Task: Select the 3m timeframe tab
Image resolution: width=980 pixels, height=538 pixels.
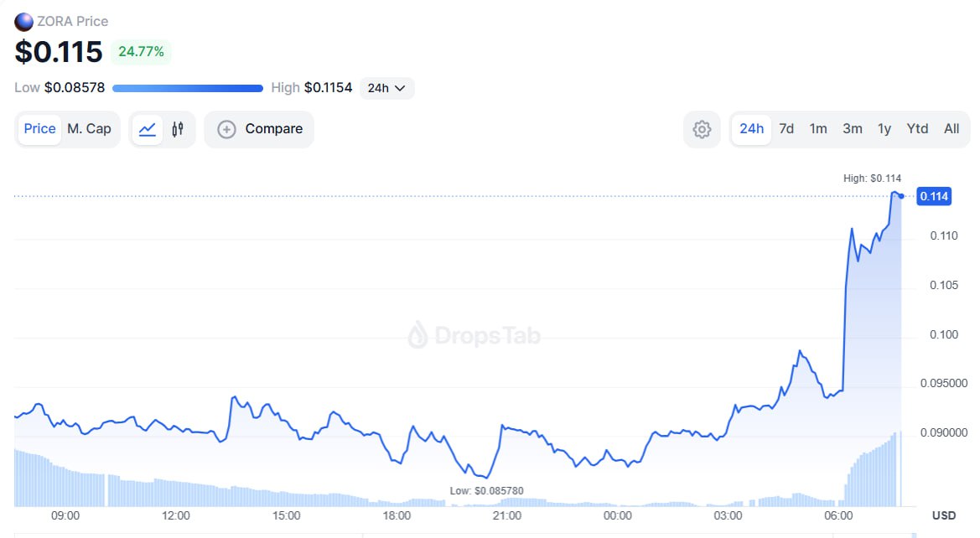Action: pyautogui.click(x=852, y=129)
